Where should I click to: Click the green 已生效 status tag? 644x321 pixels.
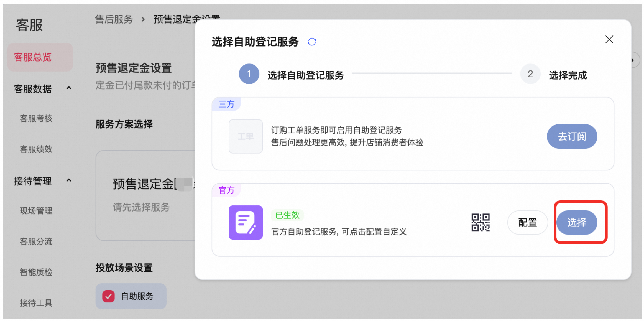[x=287, y=215]
